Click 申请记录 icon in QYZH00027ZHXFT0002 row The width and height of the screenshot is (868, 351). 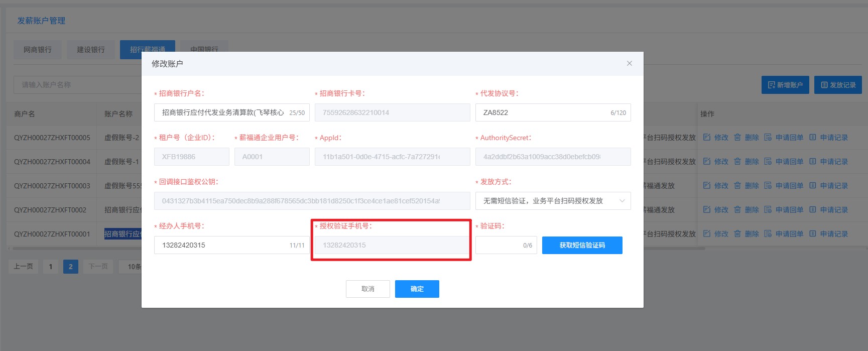[x=812, y=209]
